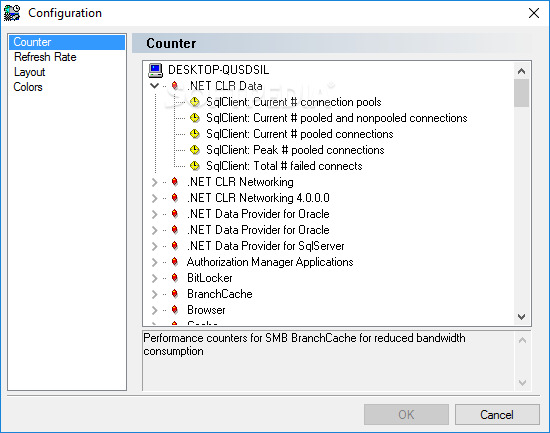Select the Authorization Manager Applications label

[x=270, y=262]
